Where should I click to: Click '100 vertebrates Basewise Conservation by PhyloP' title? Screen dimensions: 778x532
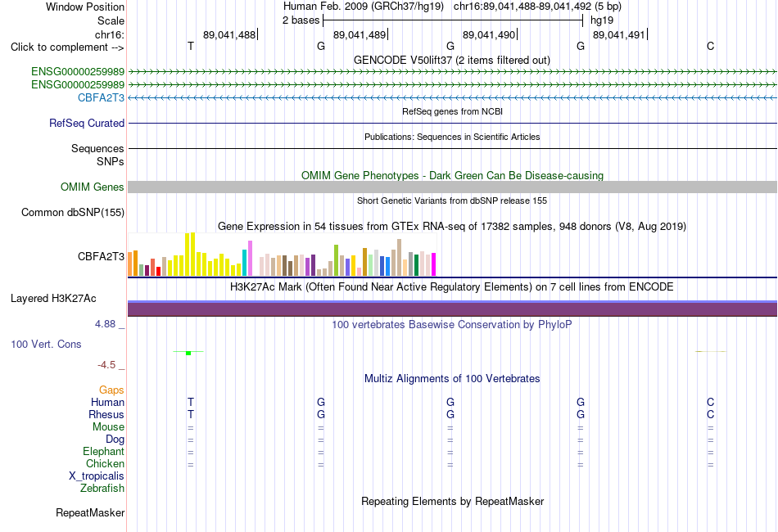point(452,325)
